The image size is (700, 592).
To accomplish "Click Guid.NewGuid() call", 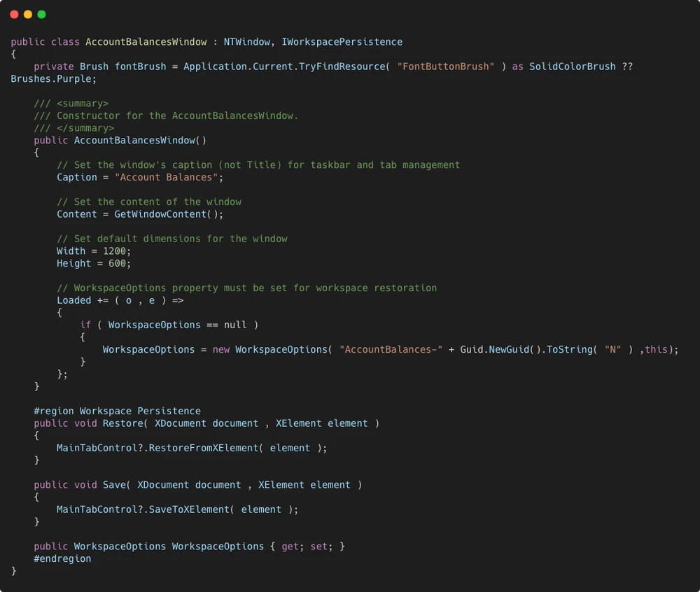I will click(500, 349).
